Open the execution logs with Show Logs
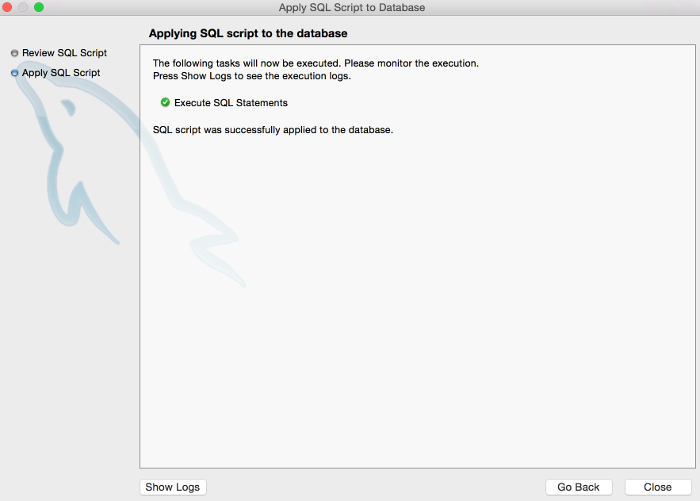700x501 pixels. (x=173, y=487)
